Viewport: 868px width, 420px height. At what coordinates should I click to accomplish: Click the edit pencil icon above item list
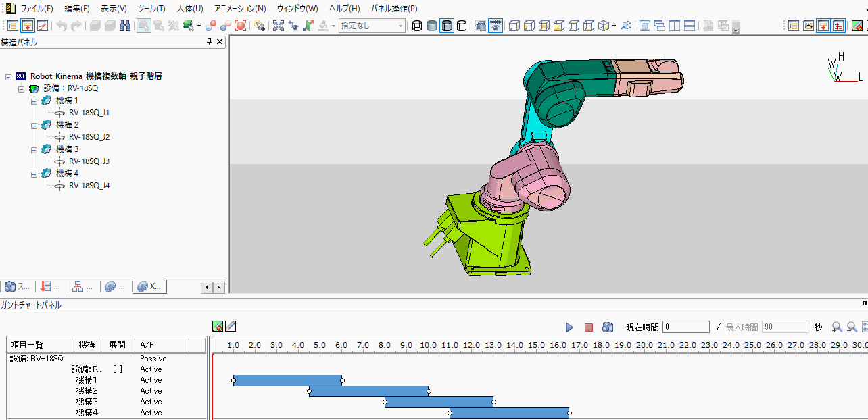[231, 326]
